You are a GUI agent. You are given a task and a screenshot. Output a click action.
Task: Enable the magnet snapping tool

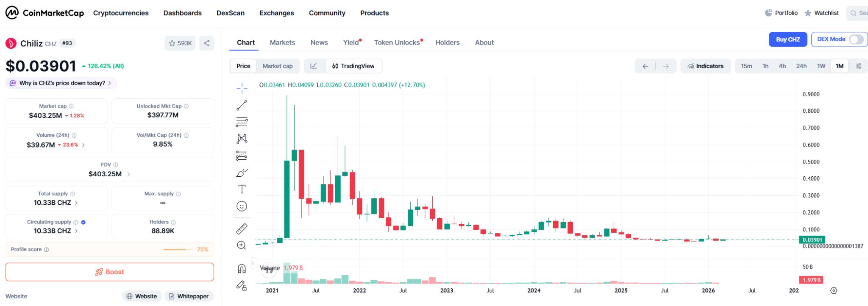click(x=242, y=267)
